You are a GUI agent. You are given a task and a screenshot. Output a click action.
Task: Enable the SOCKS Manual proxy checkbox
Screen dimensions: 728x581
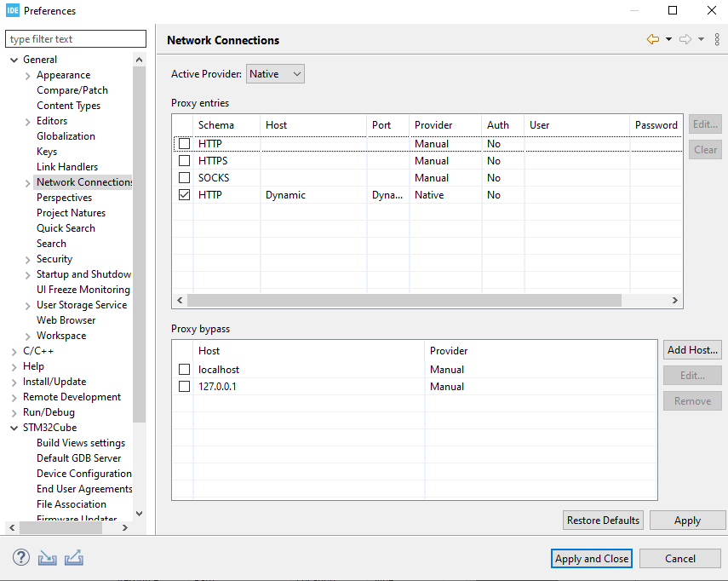pos(184,178)
